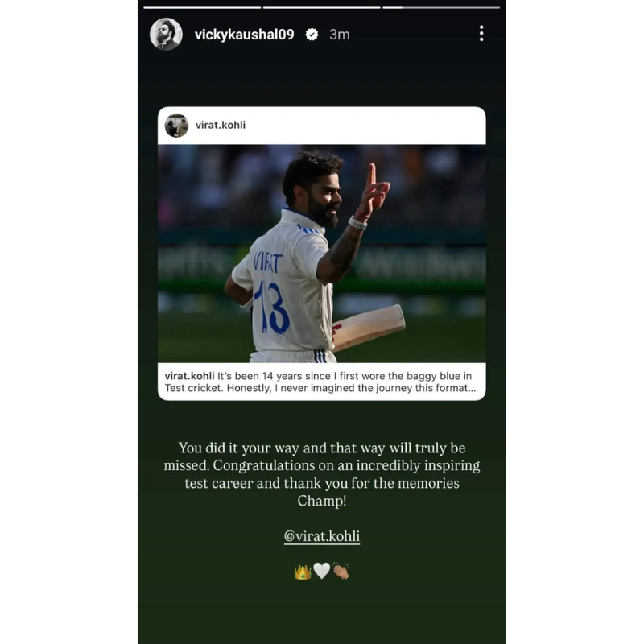Screen dimensions: 644x644
Task: Click the shared post white header bar
Action: point(321,126)
